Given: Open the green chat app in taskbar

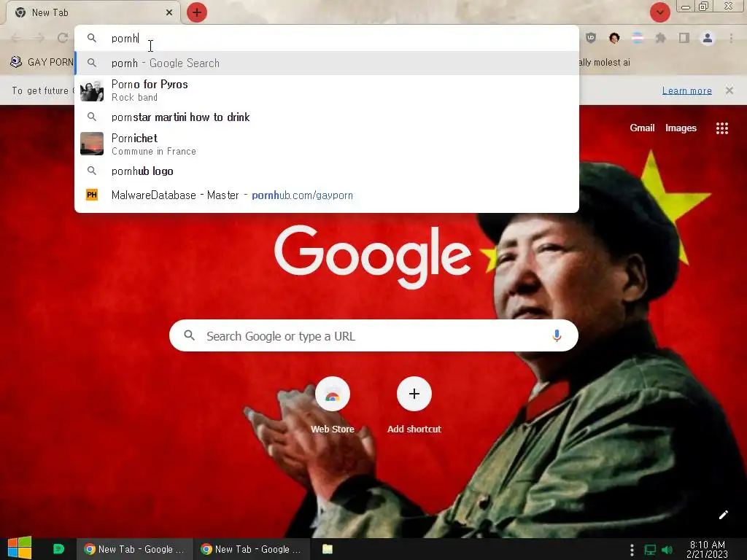Looking at the screenshot, I should [x=58, y=549].
